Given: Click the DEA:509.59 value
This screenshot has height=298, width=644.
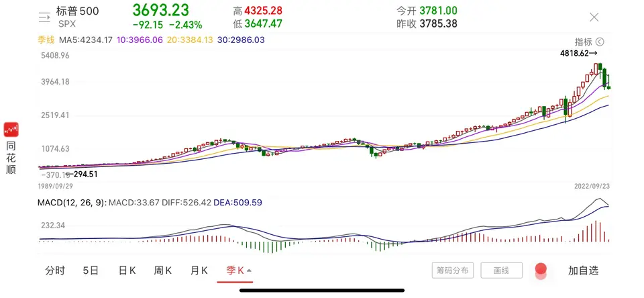Looking at the screenshot, I should pos(237,203).
